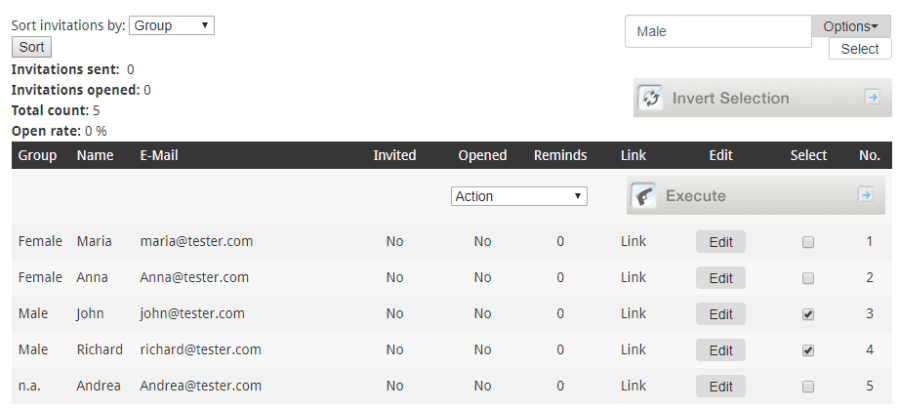The image size is (899, 409).
Task: Check the select box for Maria
Action: (808, 242)
